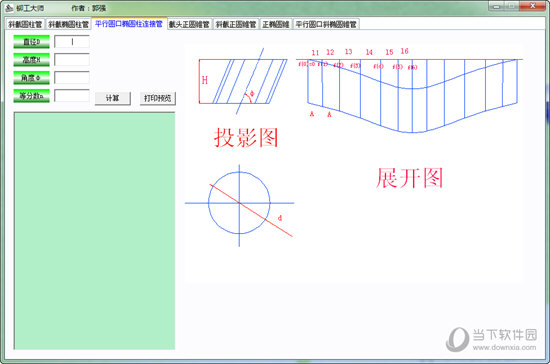Click the 投影图 caption text
The height and width of the screenshot is (364, 550).
coord(246,137)
